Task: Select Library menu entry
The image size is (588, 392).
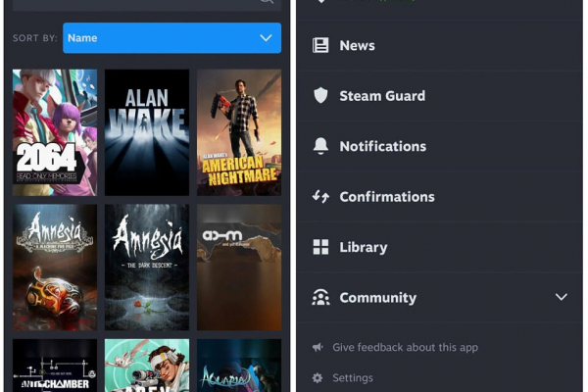Action: pyautogui.click(x=439, y=247)
